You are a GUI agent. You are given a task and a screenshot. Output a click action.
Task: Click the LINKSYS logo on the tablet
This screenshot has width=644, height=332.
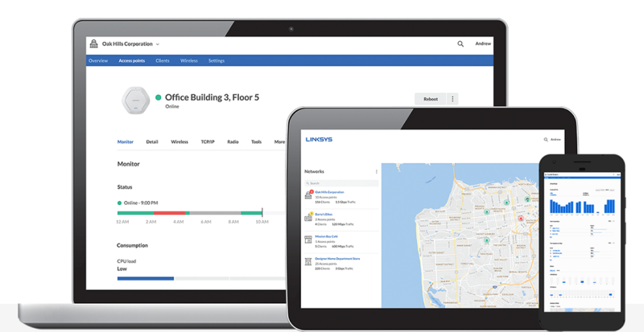tap(319, 140)
